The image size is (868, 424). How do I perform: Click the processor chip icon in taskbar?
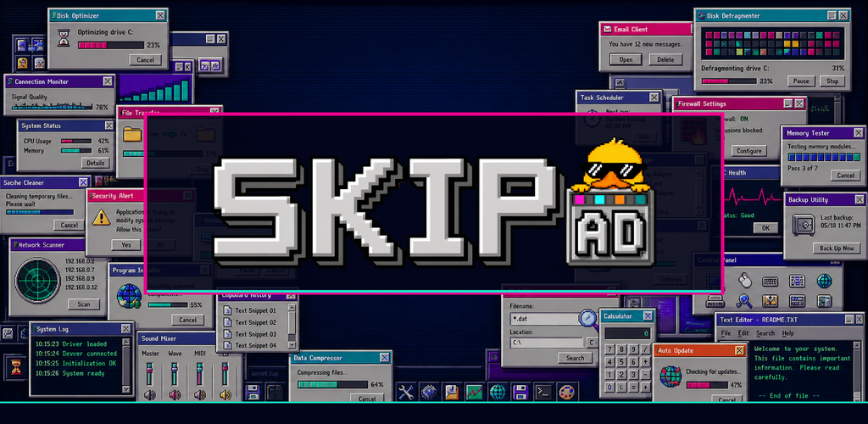coord(428,392)
